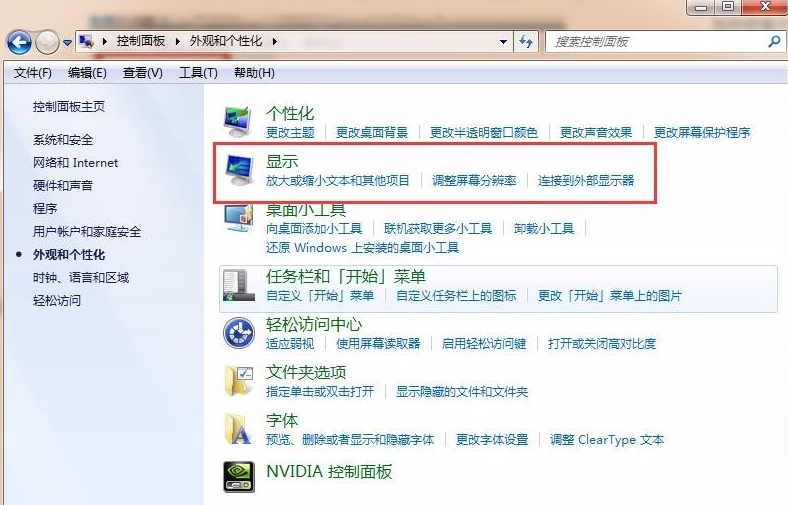Go back using the back arrow button

click(20, 42)
